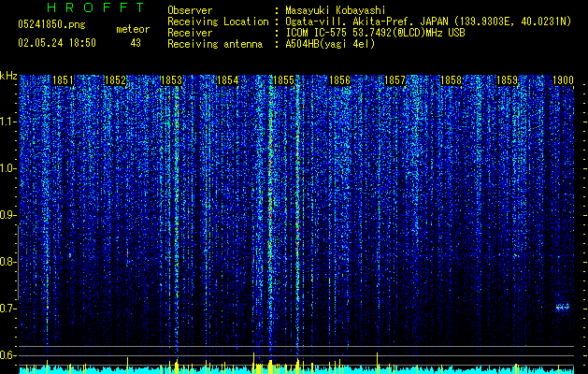Image resolution: width=588 pixels, height=374 pixels.
Task: Click the 1900 time marker
Action: pos(564,80)
